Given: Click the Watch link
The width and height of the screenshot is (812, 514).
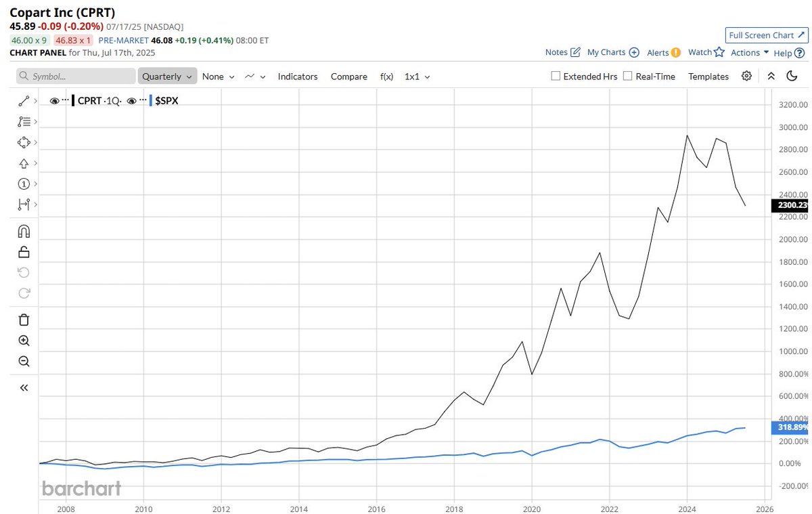Looking at the screenshot, I should click(700, 52).
